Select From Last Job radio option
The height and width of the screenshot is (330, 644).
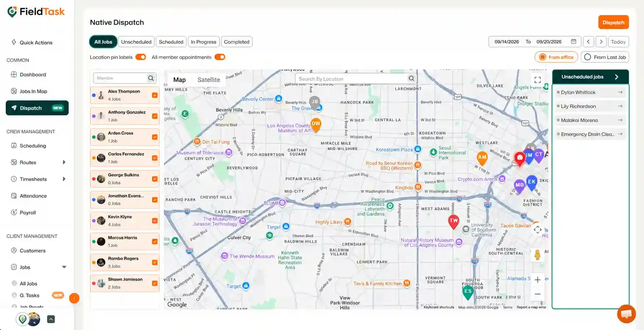(x=605, y=57)
